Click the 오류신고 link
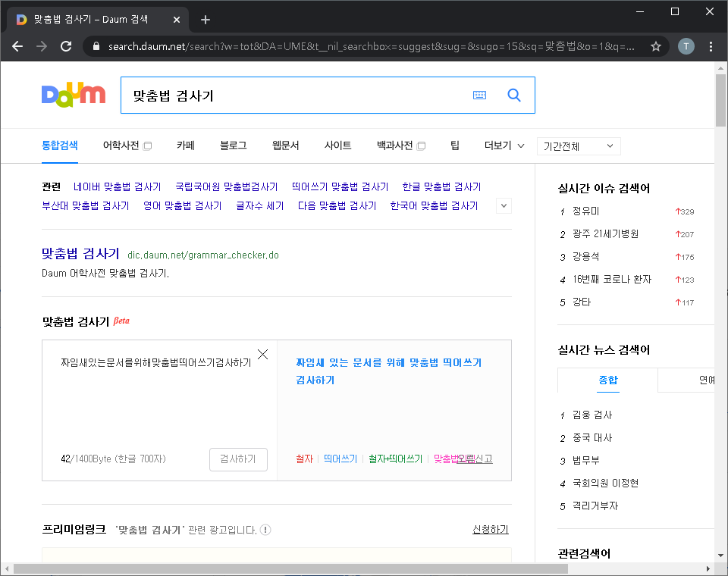 [x=475, y=459]
